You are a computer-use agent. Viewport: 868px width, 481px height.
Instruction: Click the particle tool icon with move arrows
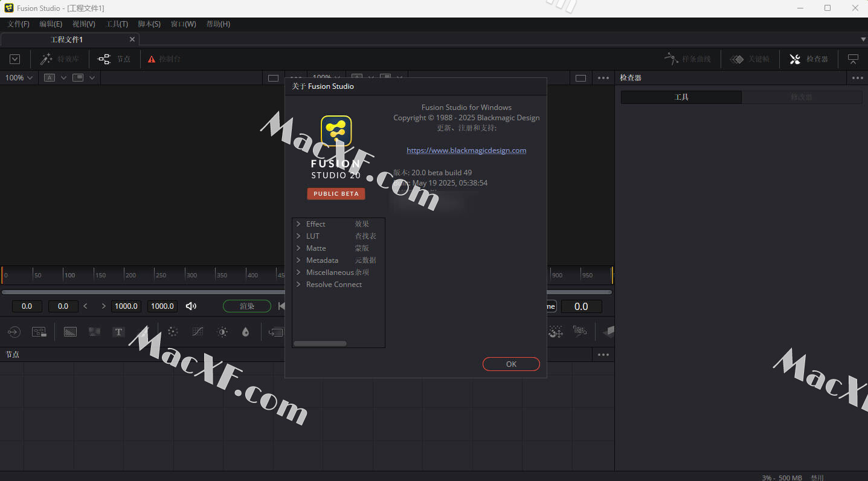(x=556, y=331)
